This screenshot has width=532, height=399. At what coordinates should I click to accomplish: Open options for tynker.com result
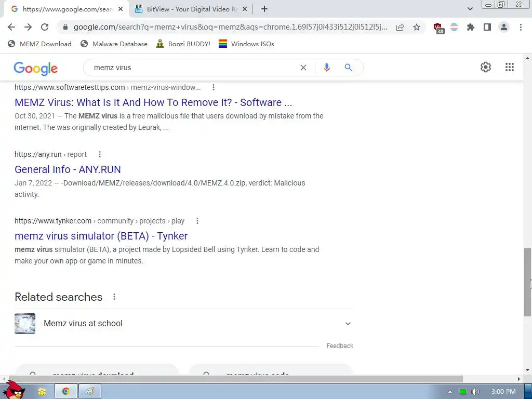pos(197,221)
